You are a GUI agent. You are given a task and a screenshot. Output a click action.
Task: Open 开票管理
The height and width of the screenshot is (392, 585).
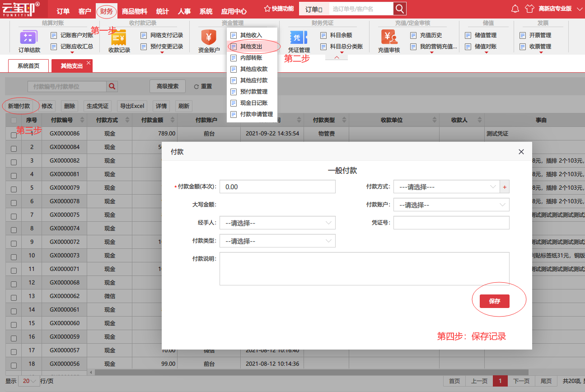[x=535, y=35]
